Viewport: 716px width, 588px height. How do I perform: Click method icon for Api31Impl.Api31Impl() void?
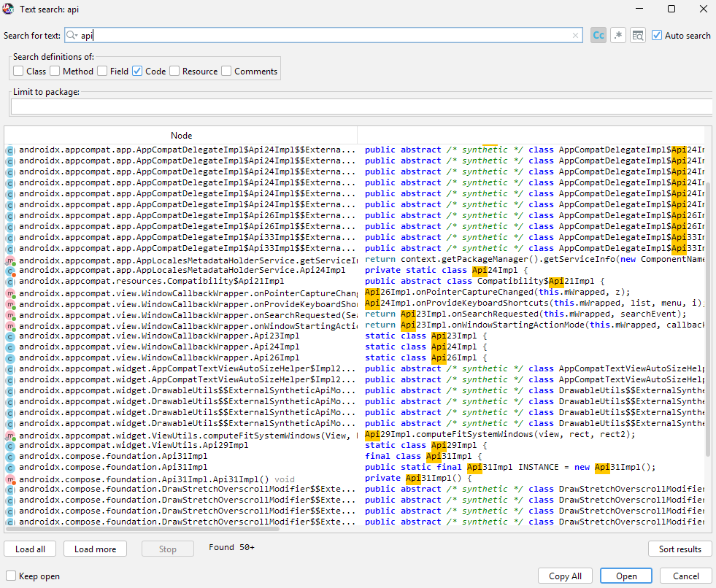tap(10, 479)
